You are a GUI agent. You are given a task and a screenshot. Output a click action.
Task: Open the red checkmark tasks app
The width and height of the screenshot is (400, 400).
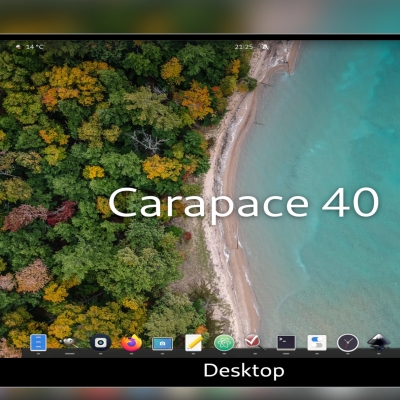(x=255, y=342)
